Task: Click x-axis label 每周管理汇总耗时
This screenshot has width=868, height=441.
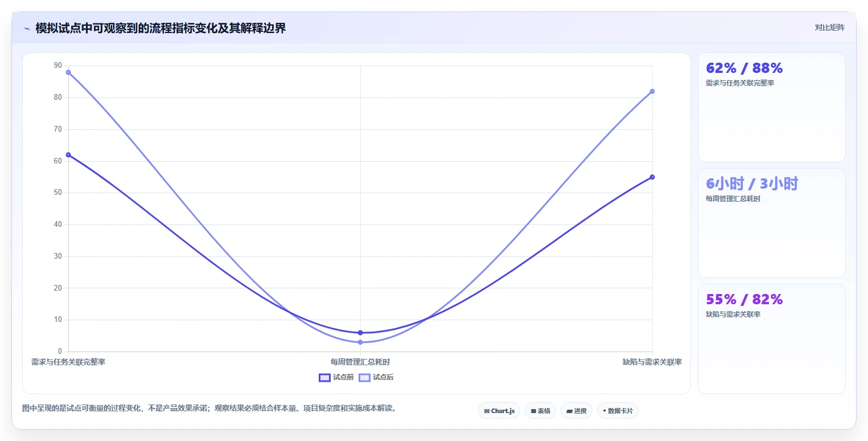Action: click(x=360, y=362)
